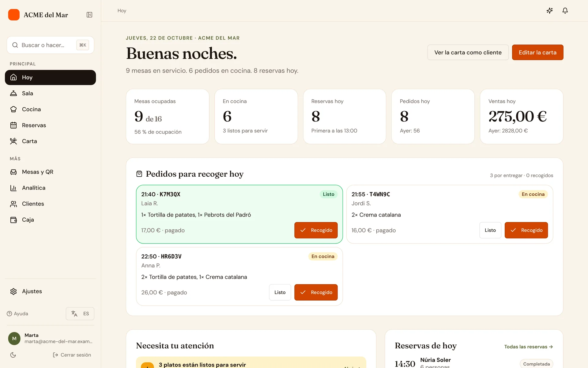Click Editar la carta button
Screen dimensions: 588x368
(537, 52)
